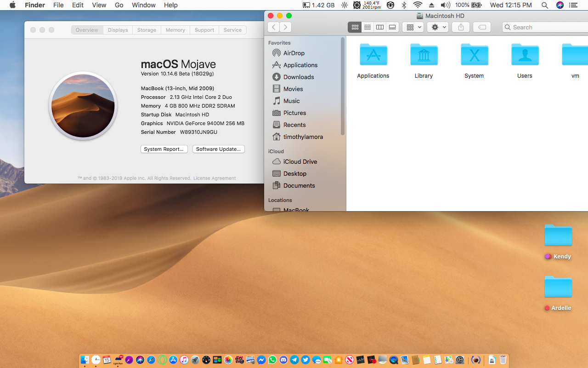Open Discord from the Dock
Image resolution: width=588 pixels, height=368 pixels.
pyautogui.click(x=283, y=360)
